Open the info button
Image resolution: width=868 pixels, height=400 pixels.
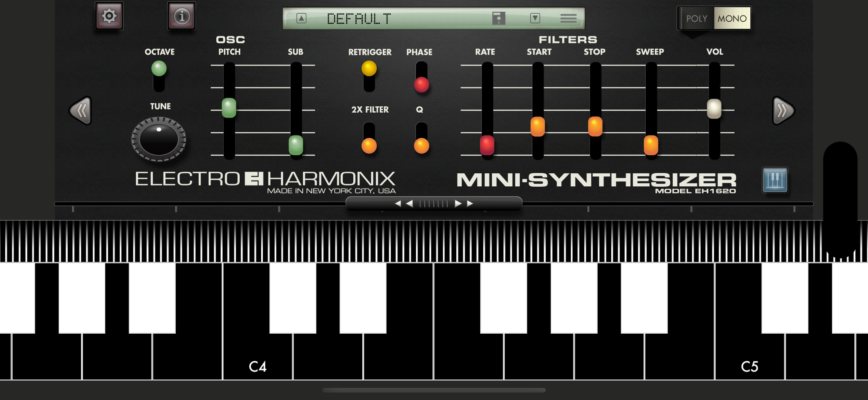(x=182, y=16)
